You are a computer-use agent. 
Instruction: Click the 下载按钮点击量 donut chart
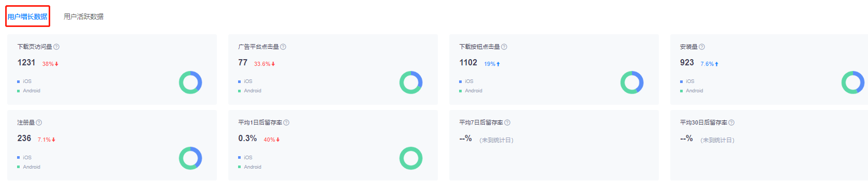(x=632, y=82)
